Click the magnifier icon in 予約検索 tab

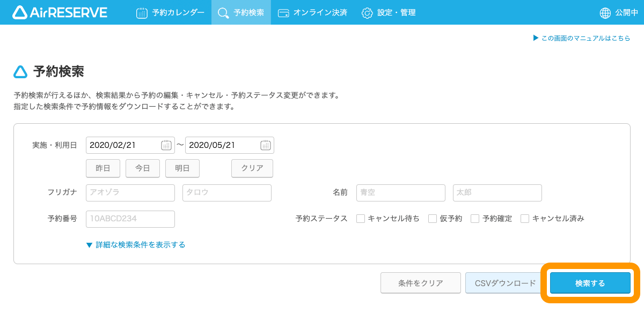point(223,13)
